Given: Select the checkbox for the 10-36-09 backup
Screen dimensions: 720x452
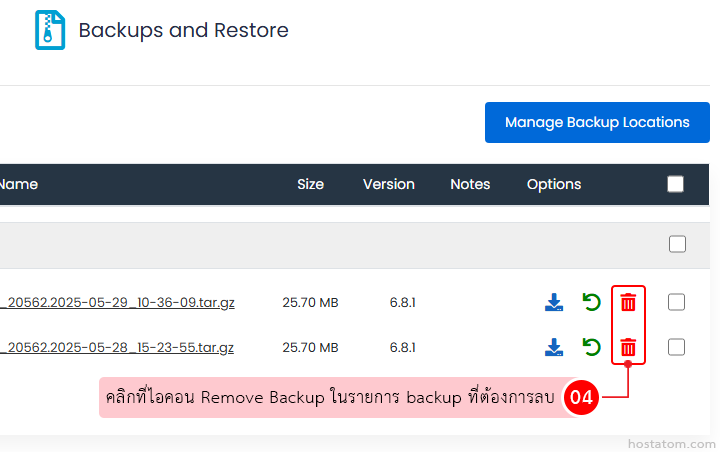Looking at the screenshot, I should [677, 302].
